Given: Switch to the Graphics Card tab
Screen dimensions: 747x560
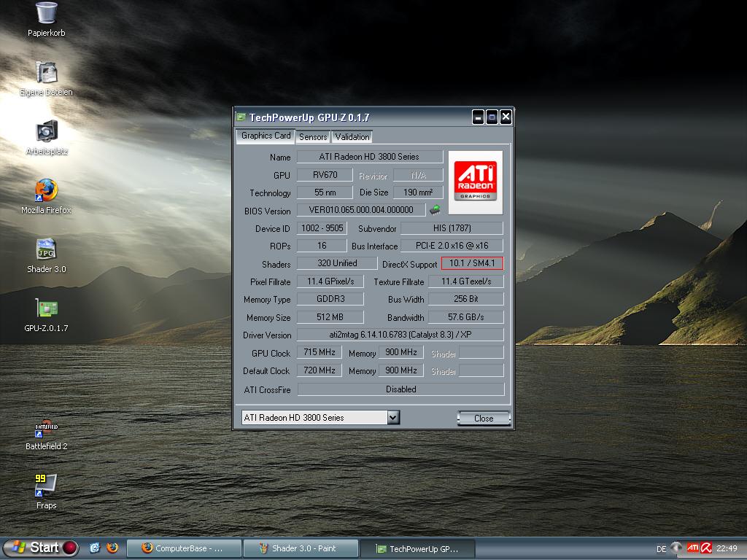Looking at the screenshot, I should pyautogui.click(x=266, y=136).
